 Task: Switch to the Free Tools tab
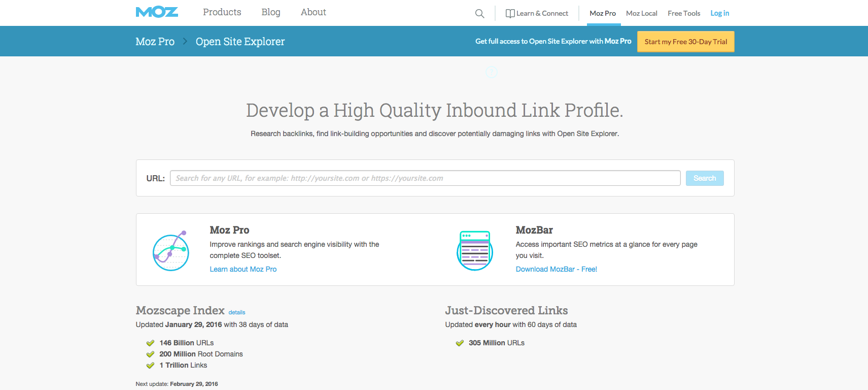pos(684,13)
